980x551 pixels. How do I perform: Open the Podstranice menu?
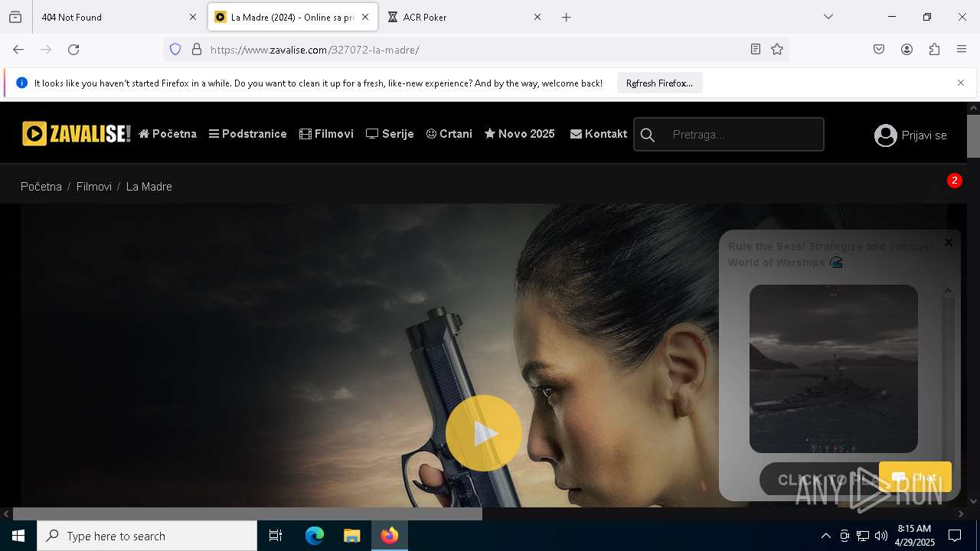247,134
